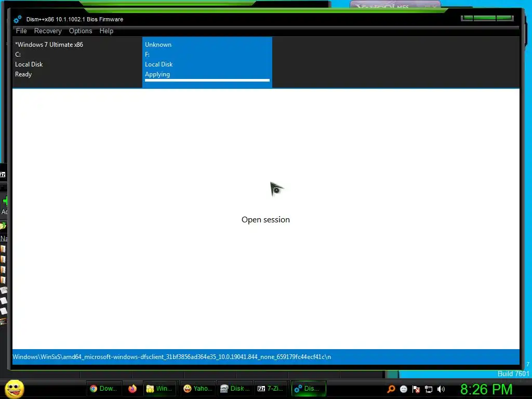
Task: Switch to Chrome Downloads taskbar button
Action: pyautogui.click(x=103, y=389)
